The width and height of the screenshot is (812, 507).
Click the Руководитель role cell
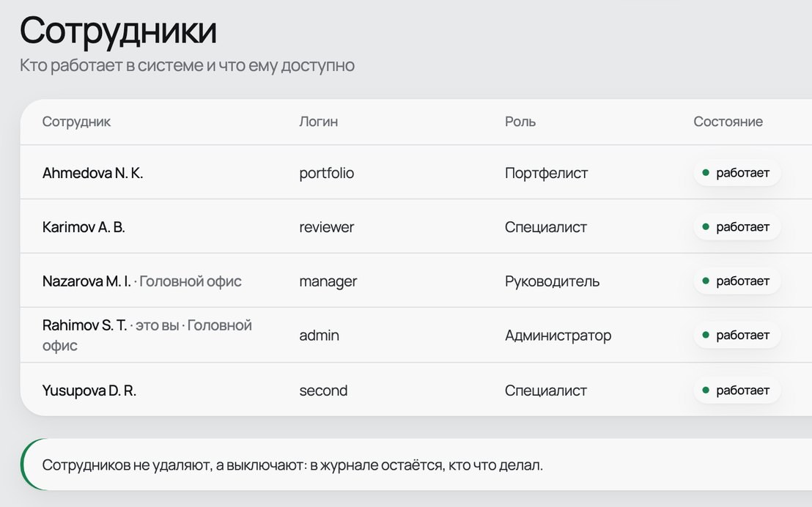[x=552, y=281]
